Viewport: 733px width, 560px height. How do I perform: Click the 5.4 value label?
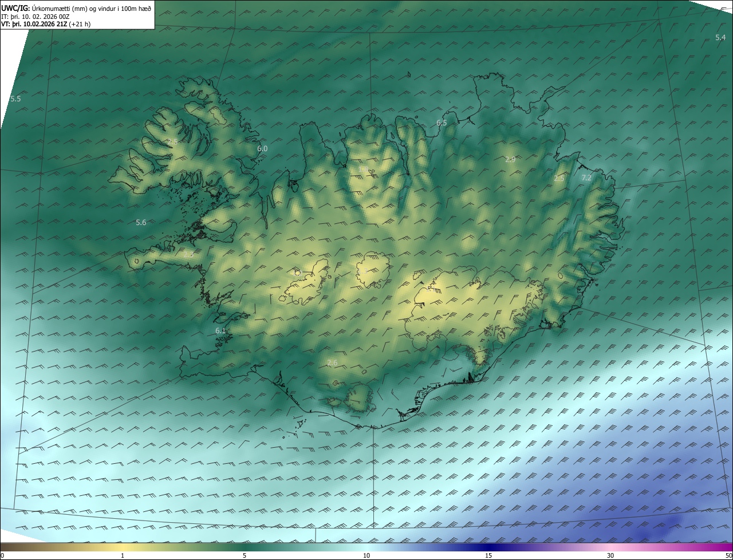pos(720,37)
